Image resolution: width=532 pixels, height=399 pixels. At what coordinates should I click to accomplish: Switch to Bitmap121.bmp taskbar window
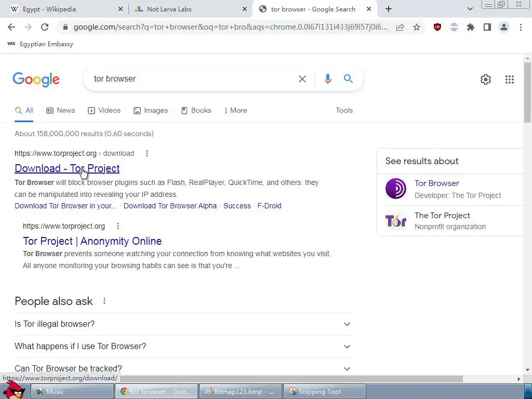pos(241,392)
